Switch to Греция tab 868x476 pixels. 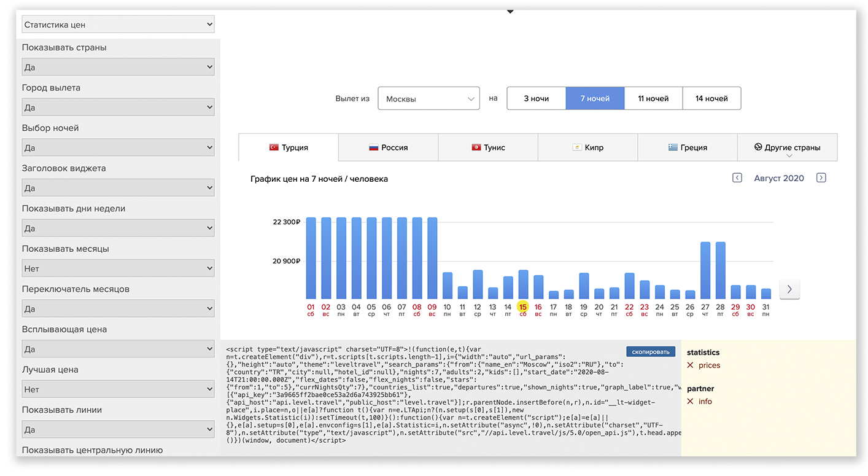tap(688, 147)
